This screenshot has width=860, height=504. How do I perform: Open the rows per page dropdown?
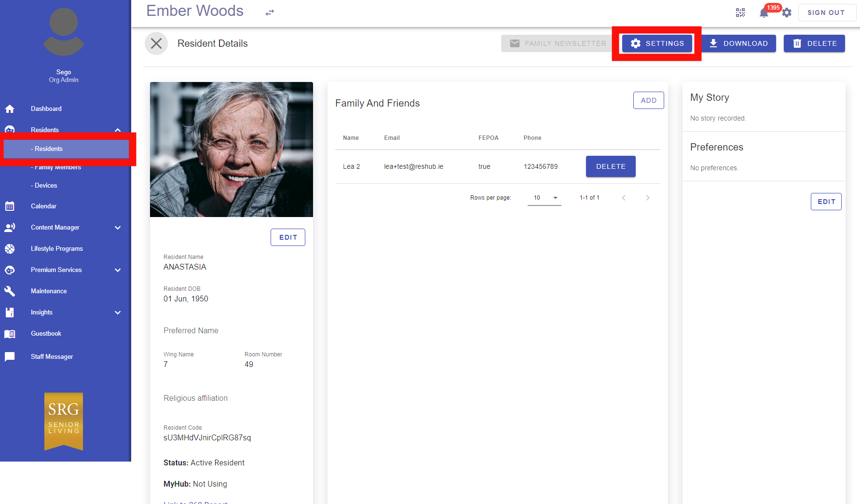(x=545, y=198)
